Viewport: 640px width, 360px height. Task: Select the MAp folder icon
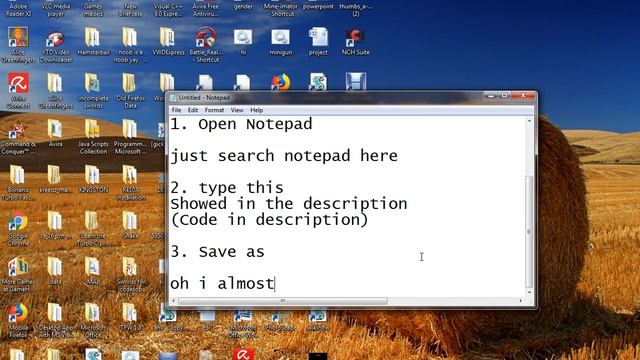93,270
